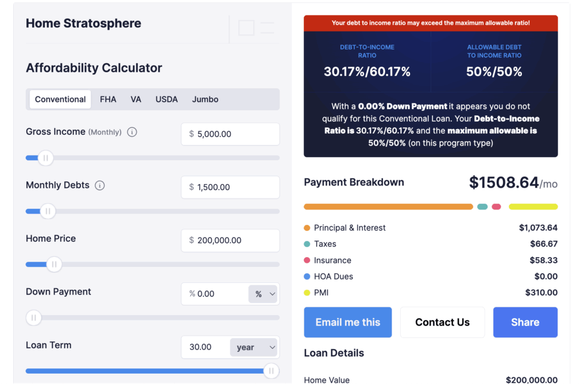
Task: Click the Contact Us button
Action: [x=442, y=322]
